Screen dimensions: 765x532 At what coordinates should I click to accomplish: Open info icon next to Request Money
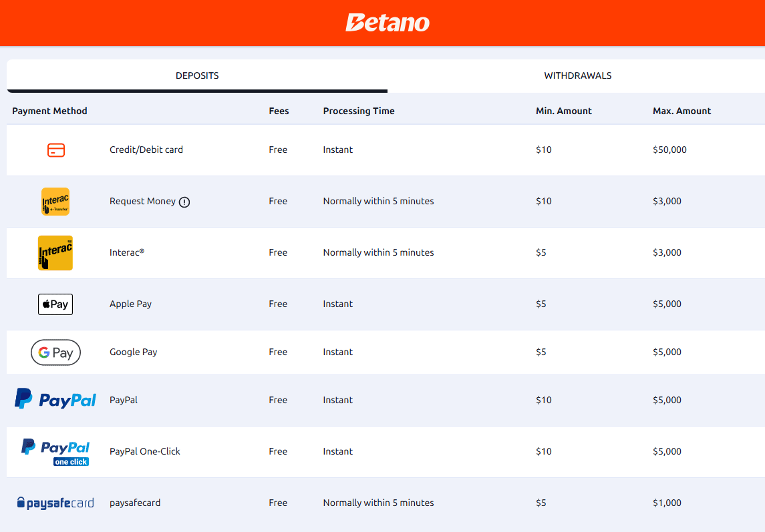(184, 202)
